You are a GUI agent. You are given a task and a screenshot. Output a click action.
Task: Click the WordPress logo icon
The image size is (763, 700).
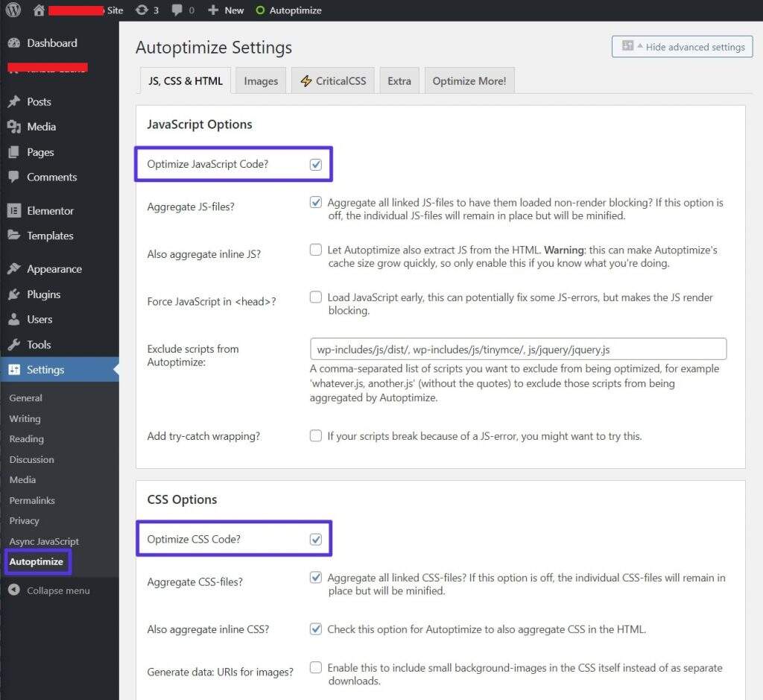point(13,10)
